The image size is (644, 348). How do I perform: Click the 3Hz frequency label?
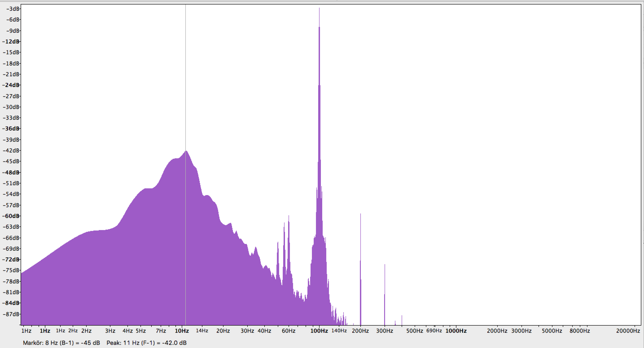pos(110,331)
